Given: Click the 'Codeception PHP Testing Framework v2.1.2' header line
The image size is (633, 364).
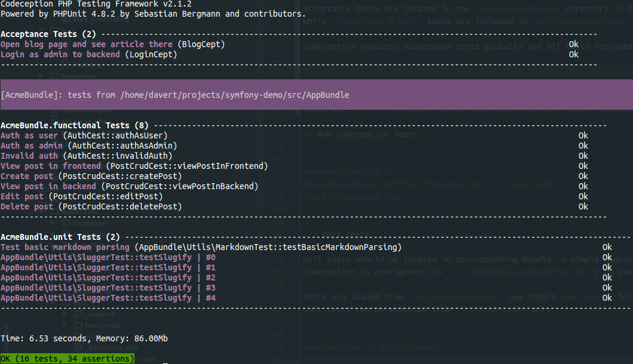Looking at the screenshot, I should (96, 4).
